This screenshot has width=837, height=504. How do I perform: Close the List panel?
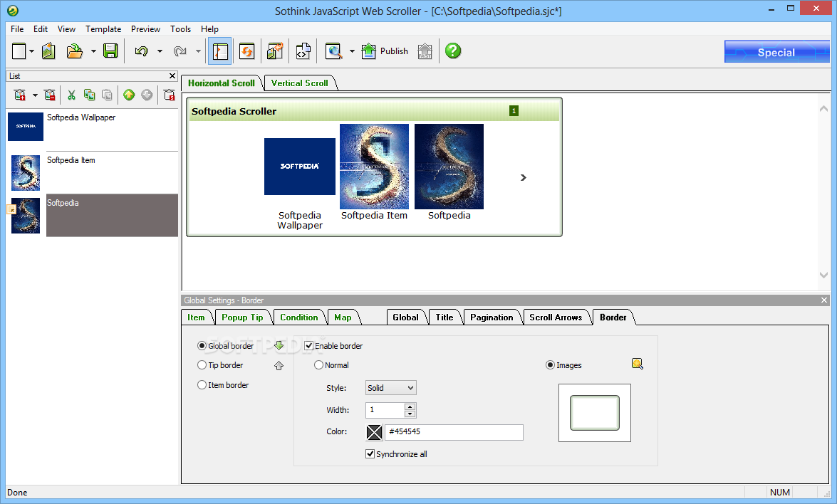[x=172, y=75]
